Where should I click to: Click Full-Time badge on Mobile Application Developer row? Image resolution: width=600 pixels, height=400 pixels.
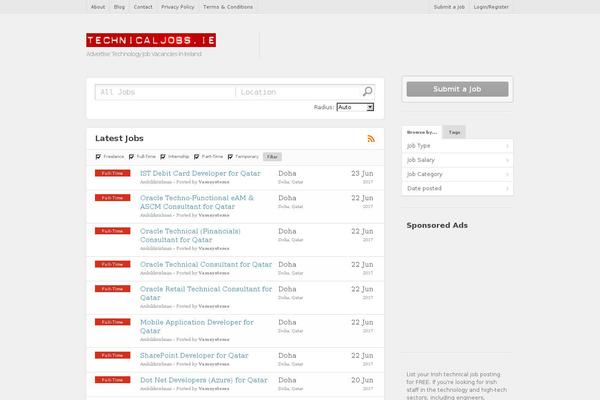tap(112, 322)
